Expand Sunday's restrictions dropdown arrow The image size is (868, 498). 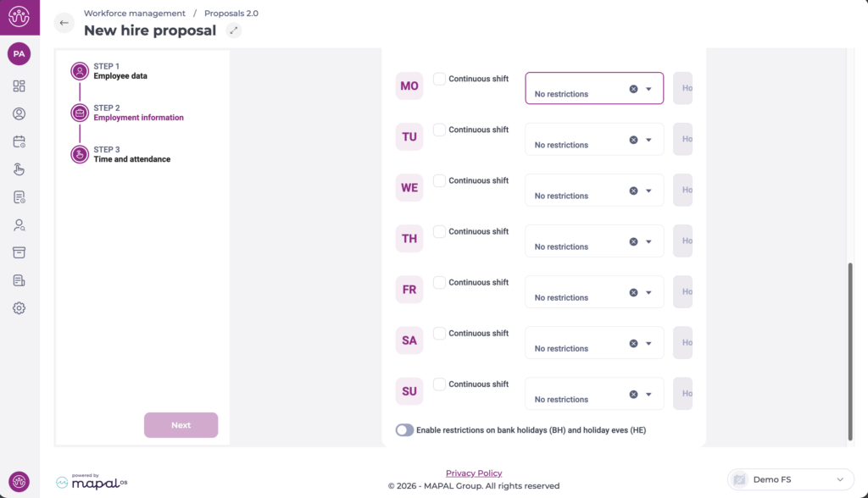648,394
